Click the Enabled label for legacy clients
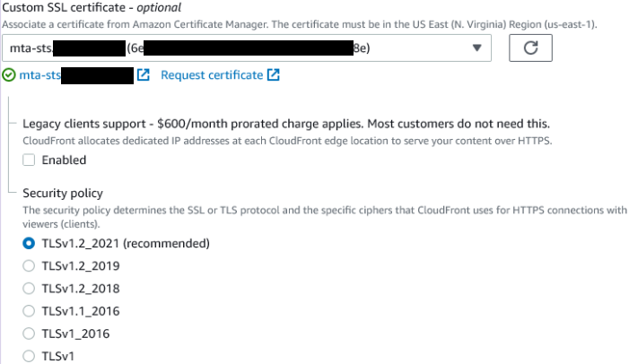The image size is (629, 364). (64, 160)
